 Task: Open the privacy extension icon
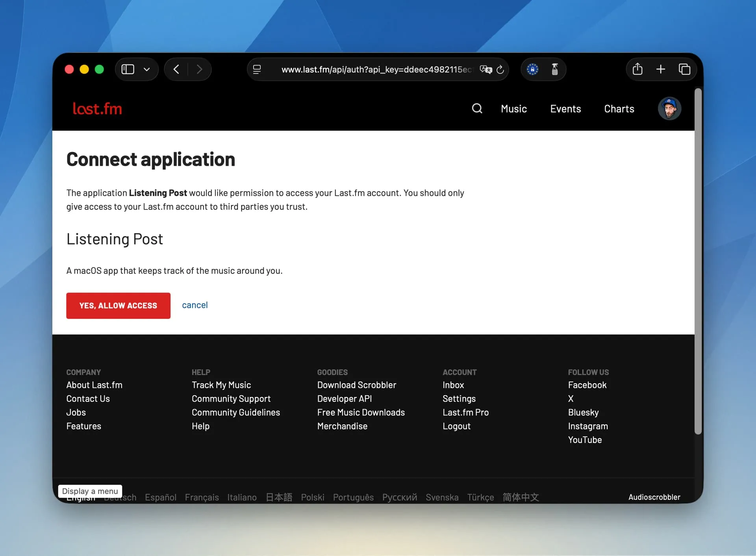pos(532,69)
